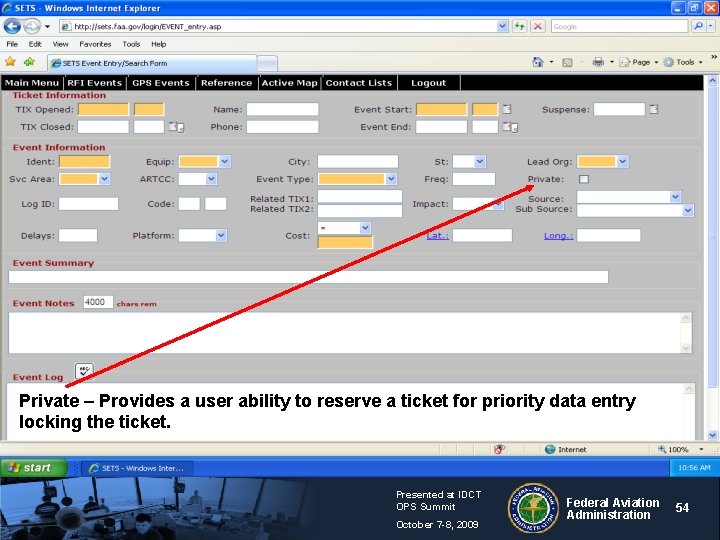Open the browser File menu
This screenshot has width=720, height=540.
pyautogui.click(x=12, y=44)
